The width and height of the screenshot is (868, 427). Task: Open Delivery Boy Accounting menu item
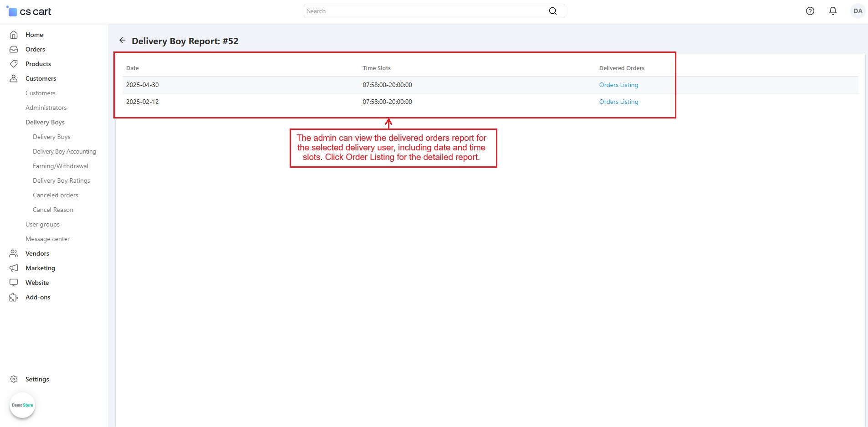64,151
